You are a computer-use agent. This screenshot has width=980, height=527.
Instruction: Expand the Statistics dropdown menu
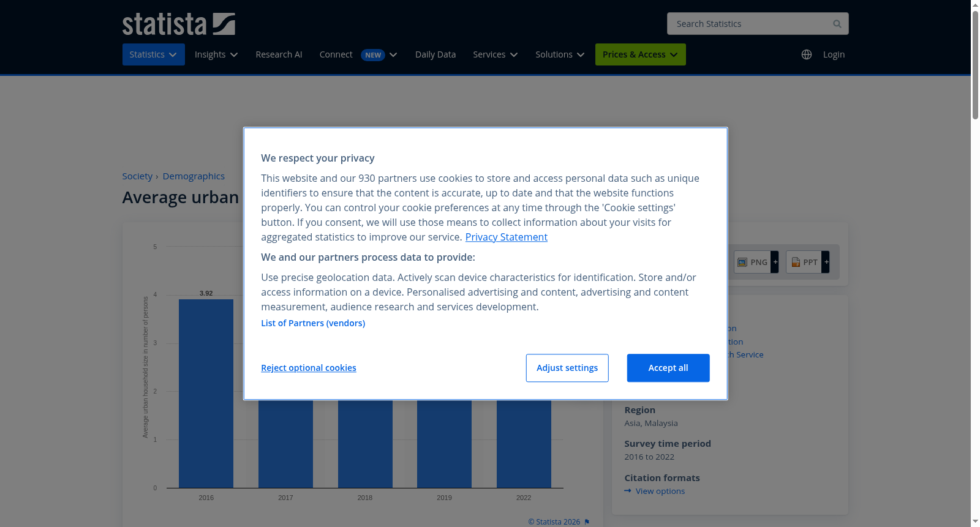[x=153, y=54]
